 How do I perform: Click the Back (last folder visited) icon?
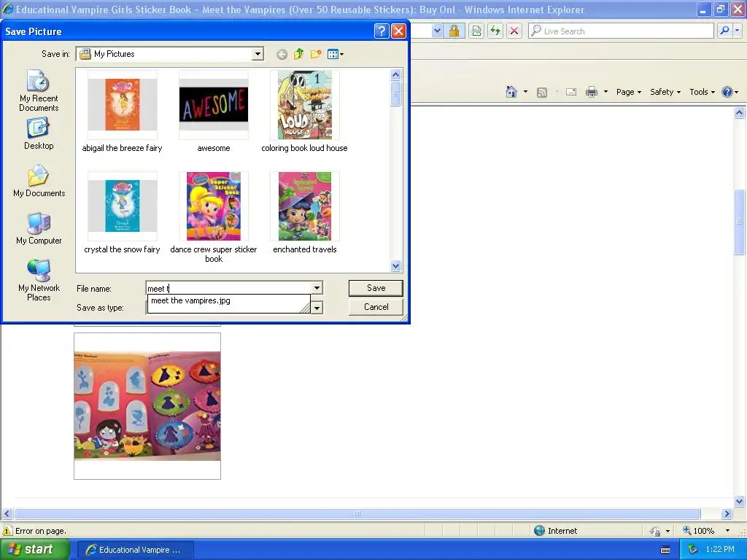(282, 54)
